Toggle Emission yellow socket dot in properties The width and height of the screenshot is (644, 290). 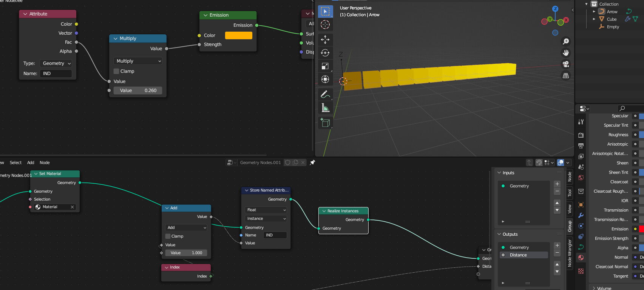635,229
